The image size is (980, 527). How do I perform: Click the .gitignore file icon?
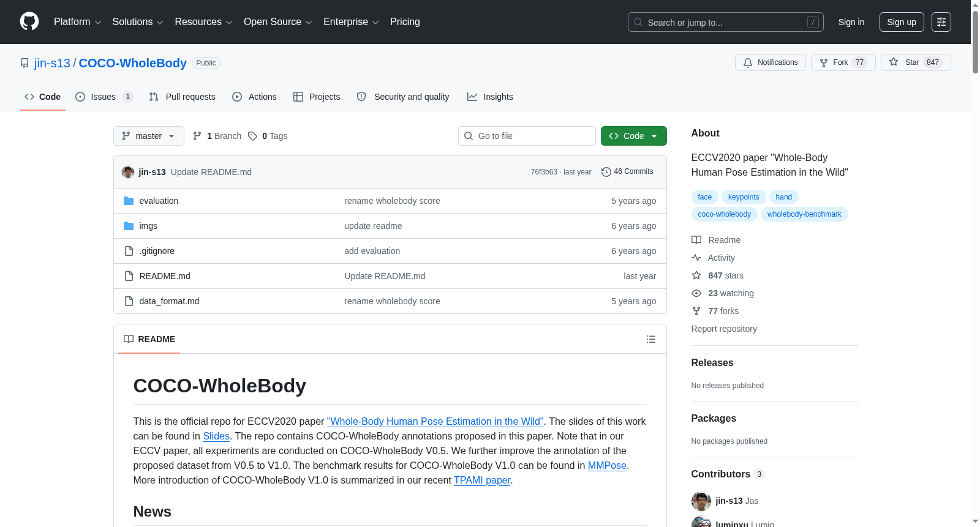coord(129,251)
